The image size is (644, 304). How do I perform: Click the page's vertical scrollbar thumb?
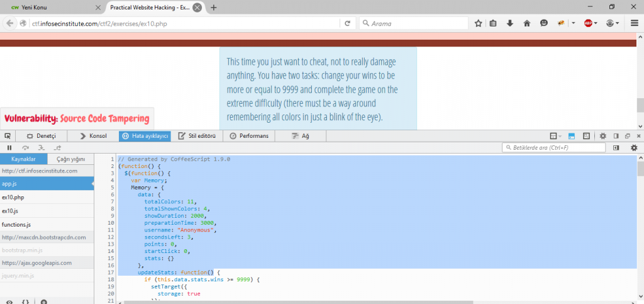(x=640, y=104)
